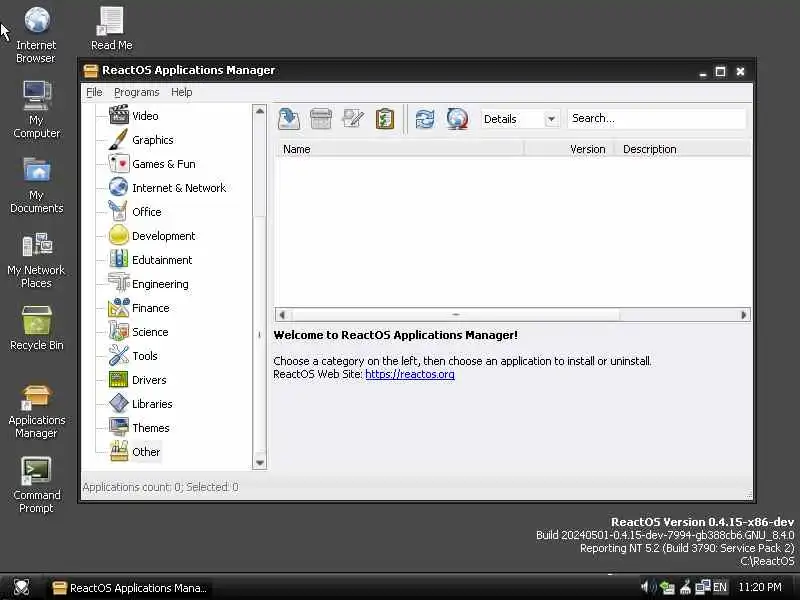Open the Help menu
The height and width of the screenshot is (600, 800).
tap(182, 92)
